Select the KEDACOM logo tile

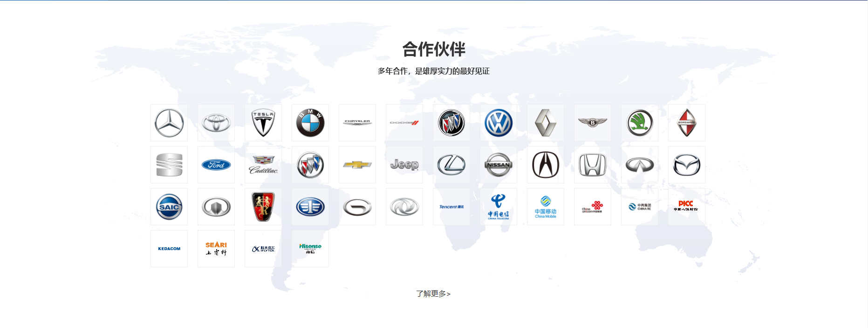169,249
